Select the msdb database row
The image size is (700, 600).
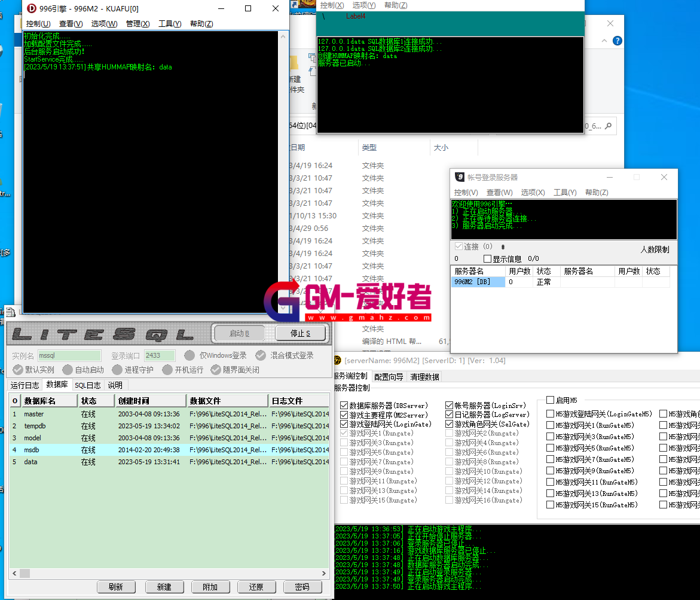(170, 450)
